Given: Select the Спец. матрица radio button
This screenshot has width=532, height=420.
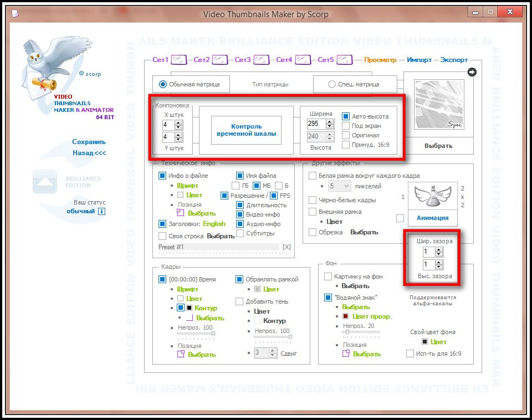Looking at the screenshot, I should click(332, 84).
